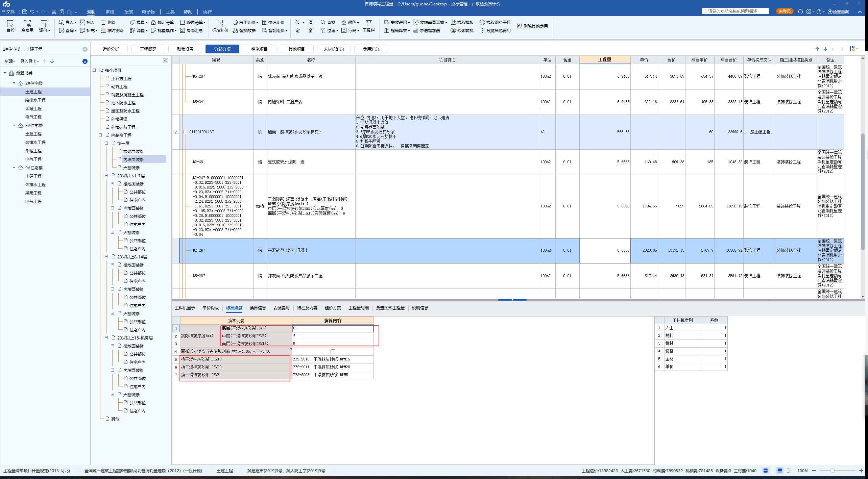Open the 报表 menu
Viewport: 868px width, 479px height.
(x=128, y=12)
